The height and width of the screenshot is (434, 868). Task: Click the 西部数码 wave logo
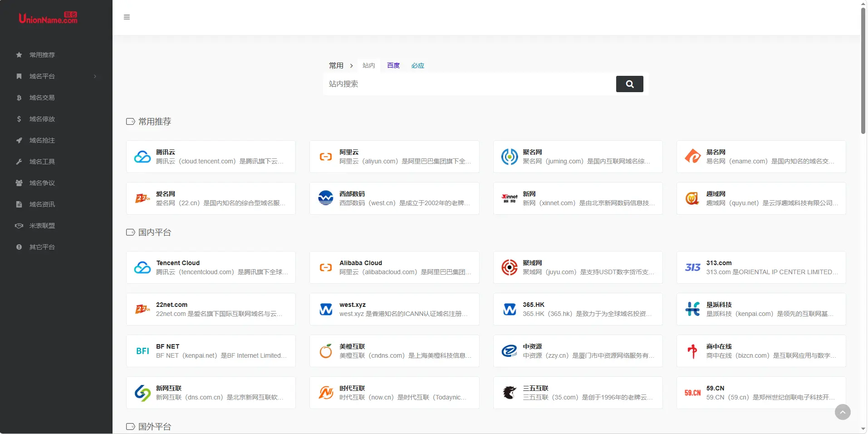coord(326,198)
